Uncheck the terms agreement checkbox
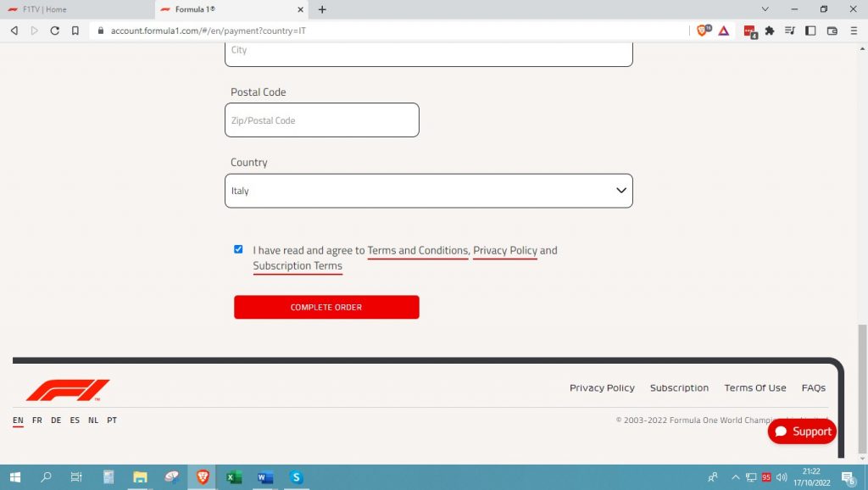Image resolution: width=868 pixels, height=490 pixels. [238, 249]
